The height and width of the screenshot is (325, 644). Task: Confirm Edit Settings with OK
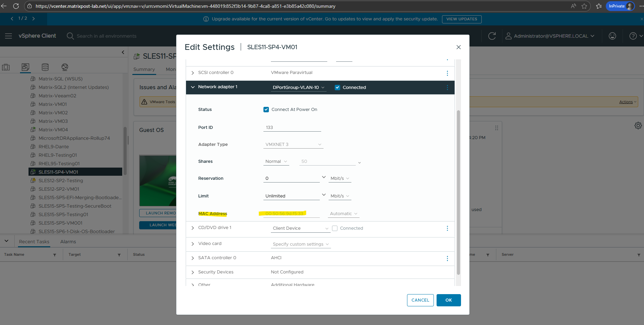coord(449,300)
